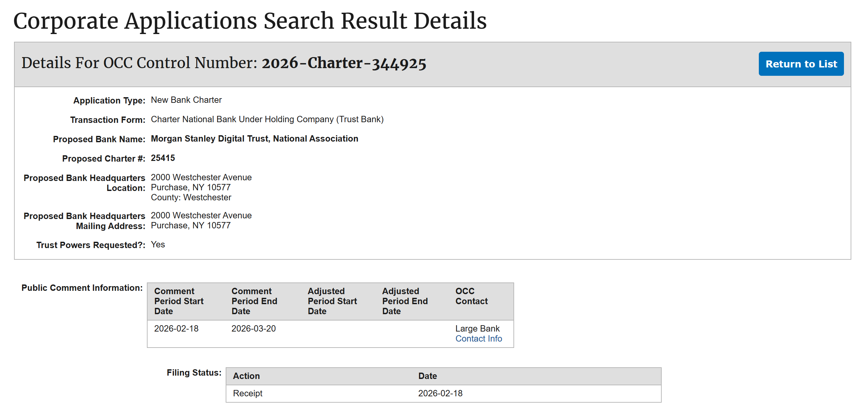Click the Comment Period Start Date column header
Screen dimensions: 868x410
coord(179,301)
